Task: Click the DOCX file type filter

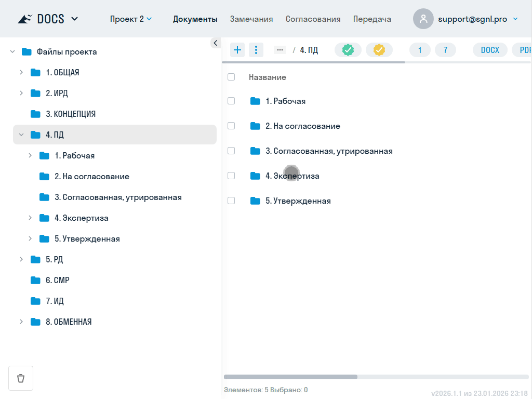Action: [490, 49]
